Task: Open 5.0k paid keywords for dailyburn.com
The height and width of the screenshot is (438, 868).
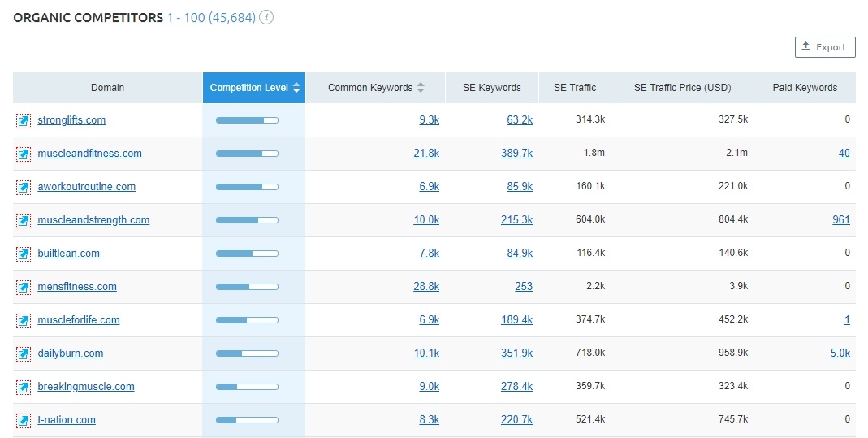Action: 840,353
